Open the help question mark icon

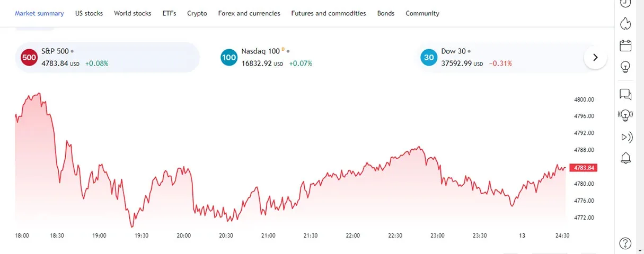[625, 243]
